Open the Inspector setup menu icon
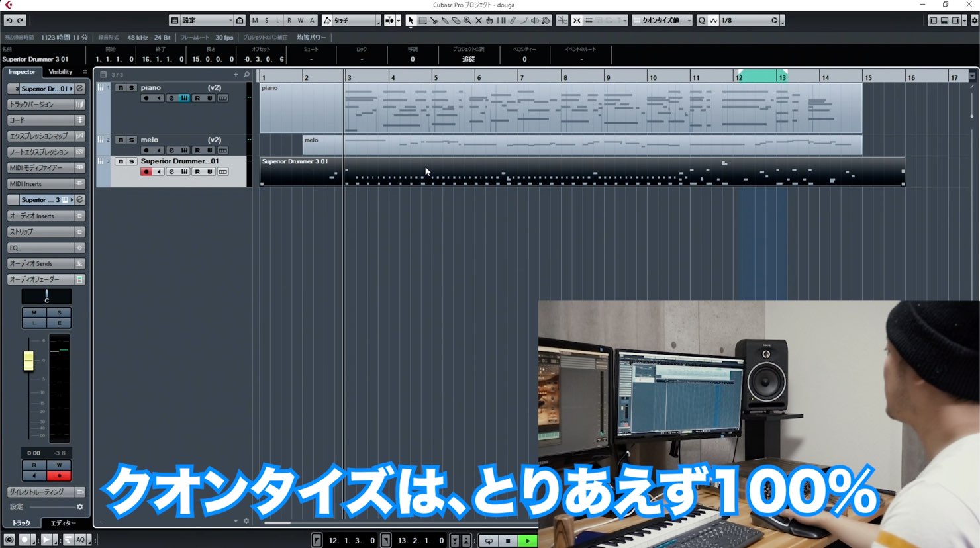The width and height of the screenshot is (980, 548). point(85,72)
